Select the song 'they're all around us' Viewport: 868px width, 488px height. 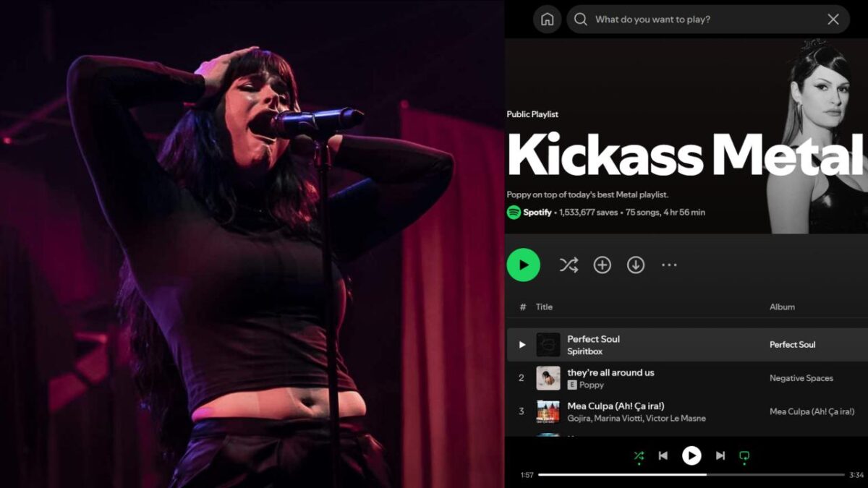tap(610, 372)
